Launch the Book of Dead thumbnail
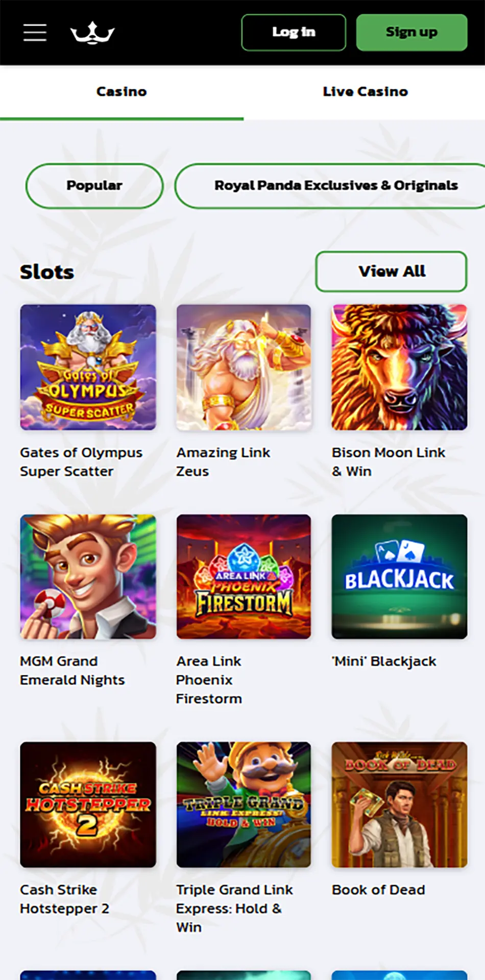 click(x=399, y=804)
